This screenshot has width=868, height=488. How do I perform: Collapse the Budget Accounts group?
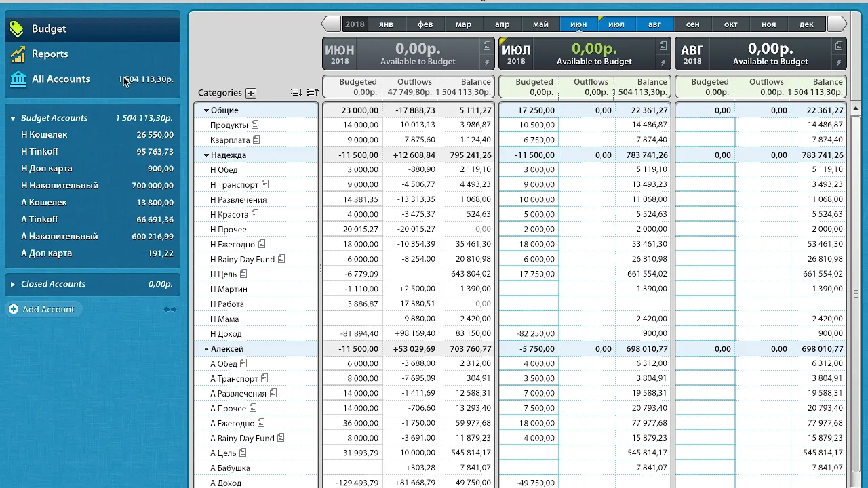(12, 118)
